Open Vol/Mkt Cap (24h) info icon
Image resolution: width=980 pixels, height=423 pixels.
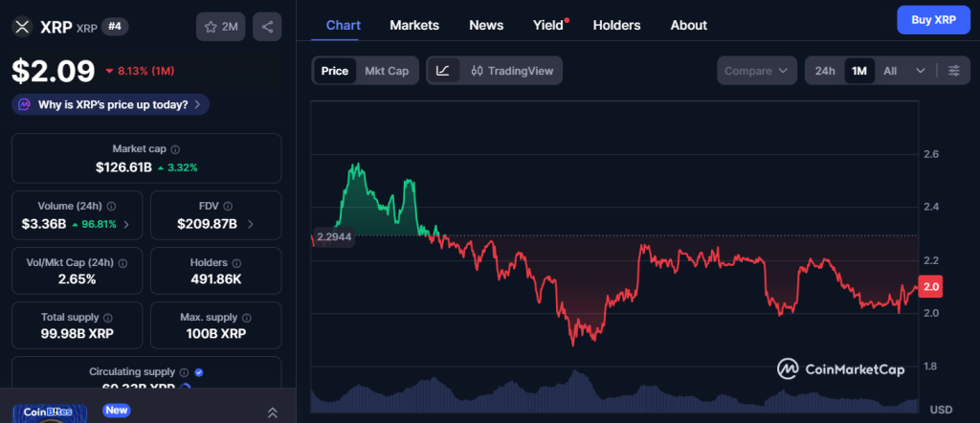(x=122, y=263)
